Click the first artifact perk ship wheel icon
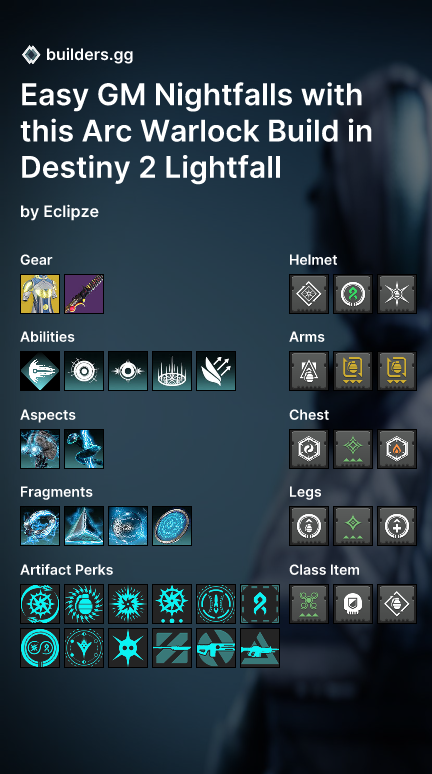 (40, 604)
